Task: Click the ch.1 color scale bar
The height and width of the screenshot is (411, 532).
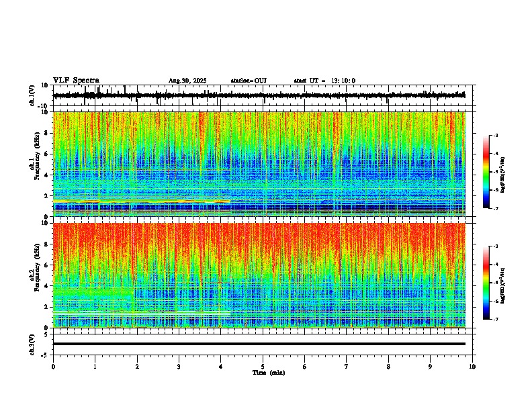Action: coord(486,172)
